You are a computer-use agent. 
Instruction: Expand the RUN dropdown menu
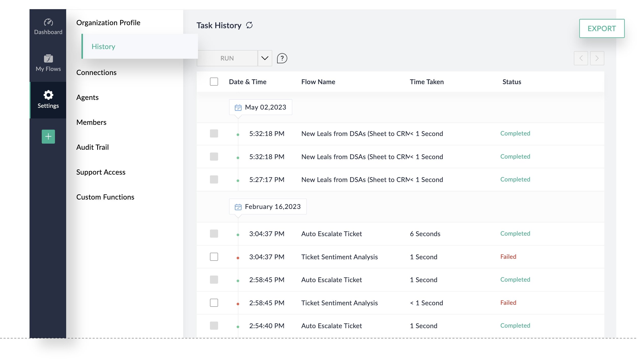click(265, 58)
